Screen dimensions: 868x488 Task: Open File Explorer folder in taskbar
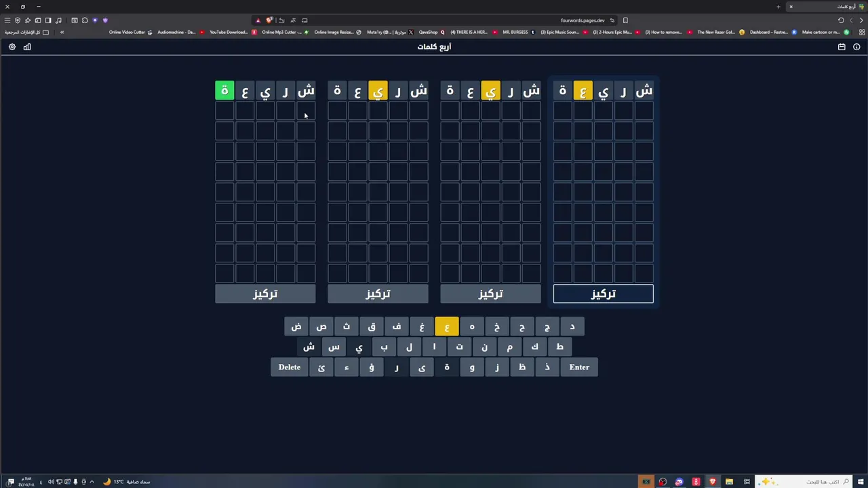(729, 482)
